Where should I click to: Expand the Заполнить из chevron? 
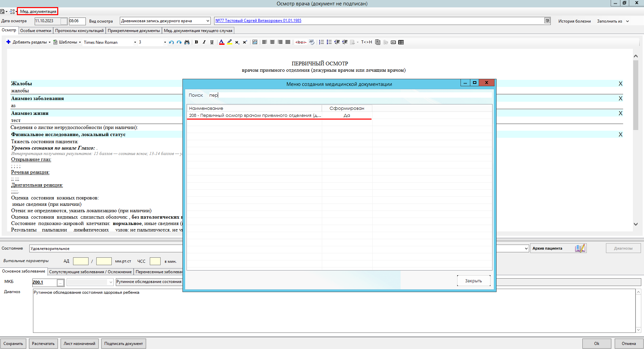pos(628,21)
